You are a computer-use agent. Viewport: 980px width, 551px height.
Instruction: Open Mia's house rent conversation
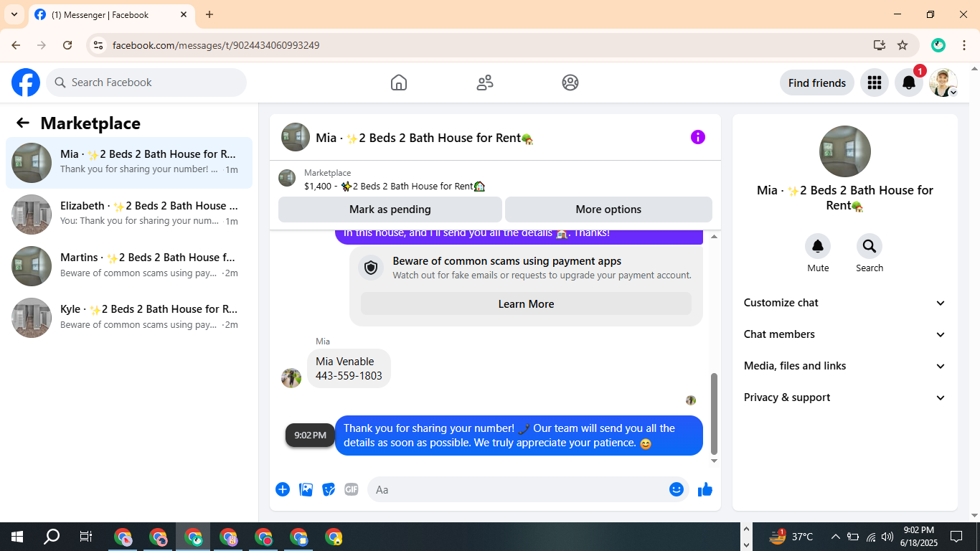click(x=129, y=163)
